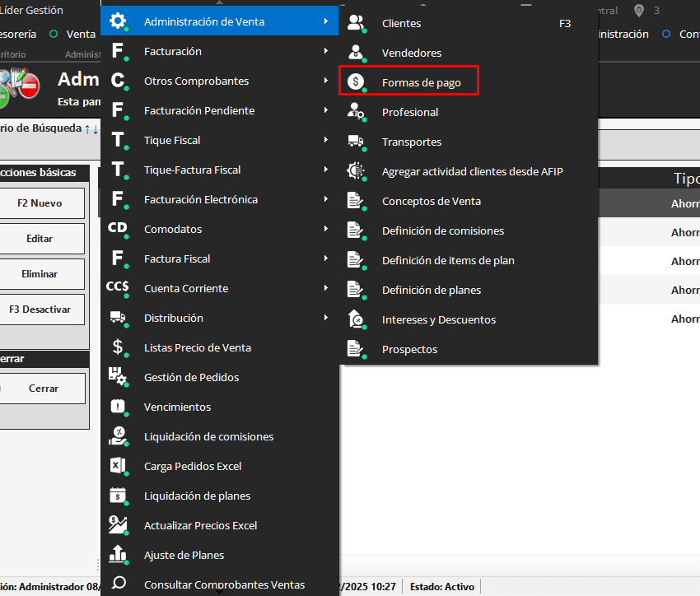Click the Gestión de Pedidos boxes icon
700x596 pixels.
pos(118,377)
